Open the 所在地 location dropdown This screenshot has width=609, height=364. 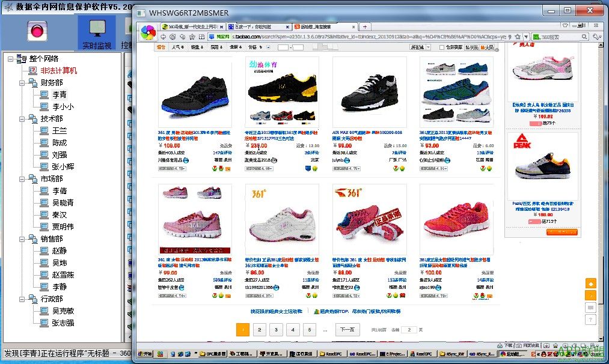[420, 47]
